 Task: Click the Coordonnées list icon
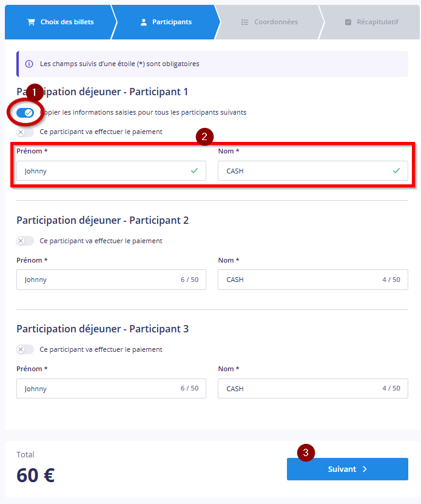(x=245, y=22)
